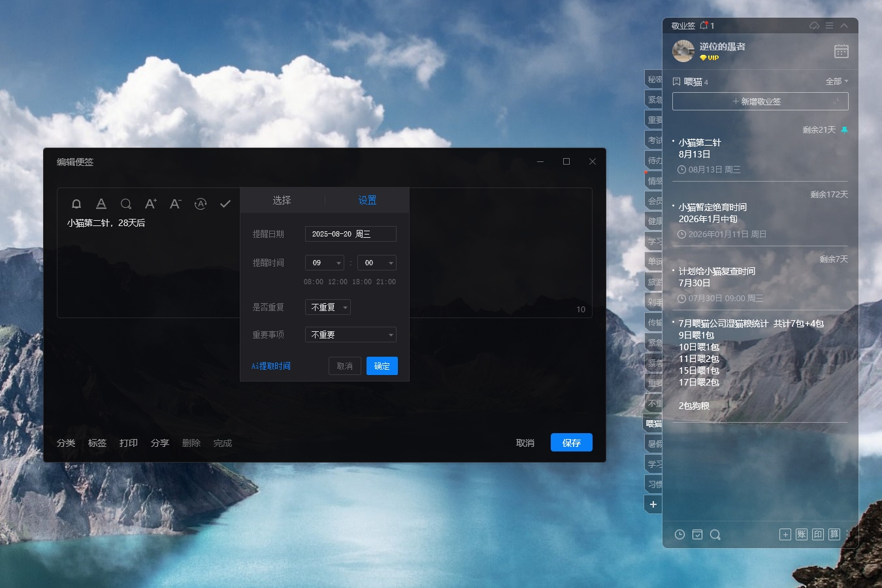The width and height of the screenshot is (882, 588).
Task: Select the 健康 category tab
Action: [654, 221]
